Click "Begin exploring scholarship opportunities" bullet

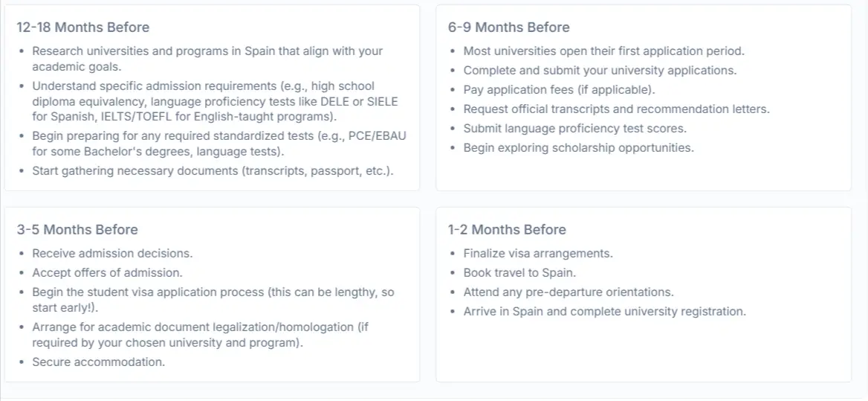(x=578, y=148)
